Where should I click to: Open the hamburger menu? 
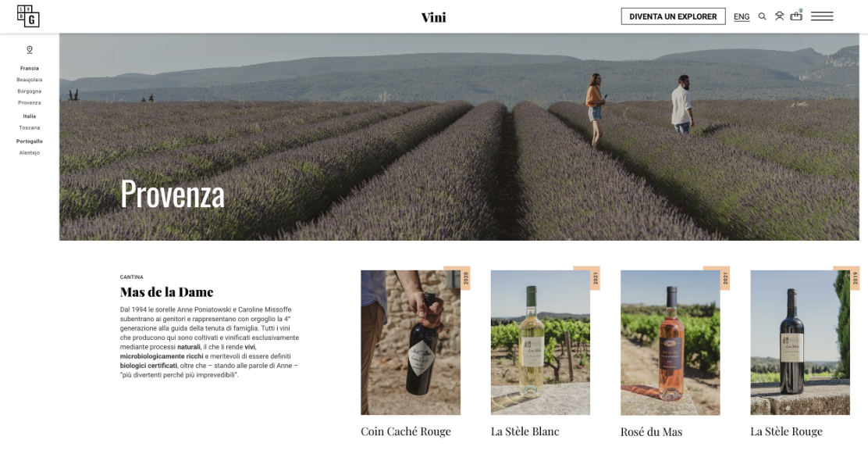pyautogui.click(x=822, y=16)
